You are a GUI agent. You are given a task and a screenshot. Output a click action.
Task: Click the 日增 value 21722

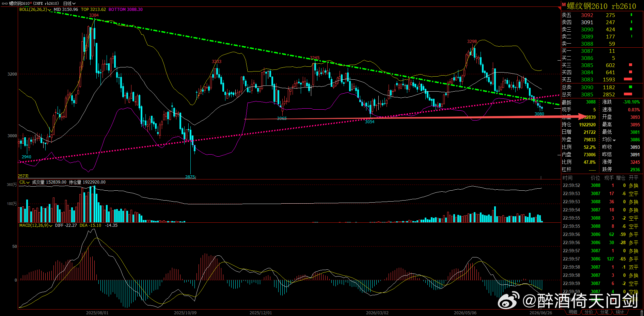[x=590, y=132]
